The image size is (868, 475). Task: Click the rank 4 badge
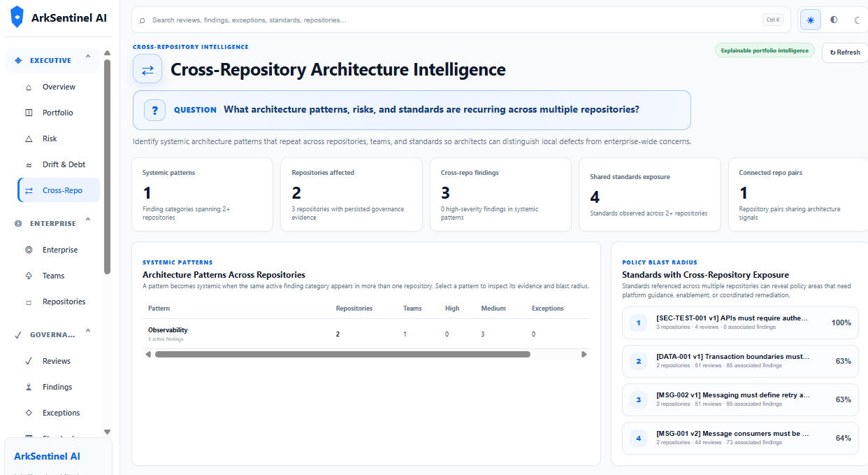638,438
